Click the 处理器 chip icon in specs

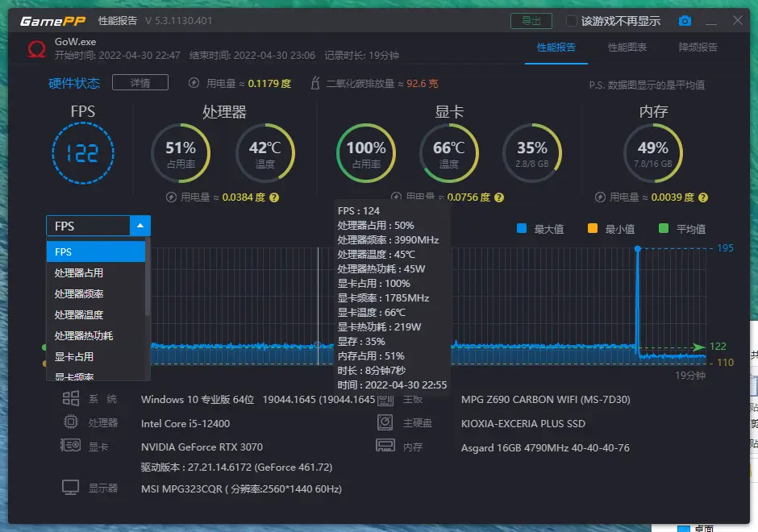point(71,422)
